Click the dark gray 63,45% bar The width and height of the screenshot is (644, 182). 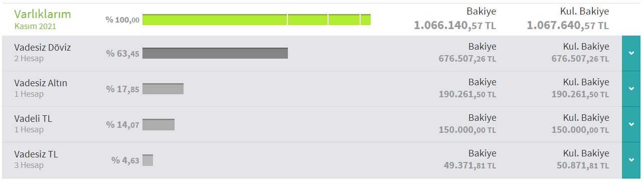click(215, 53)
